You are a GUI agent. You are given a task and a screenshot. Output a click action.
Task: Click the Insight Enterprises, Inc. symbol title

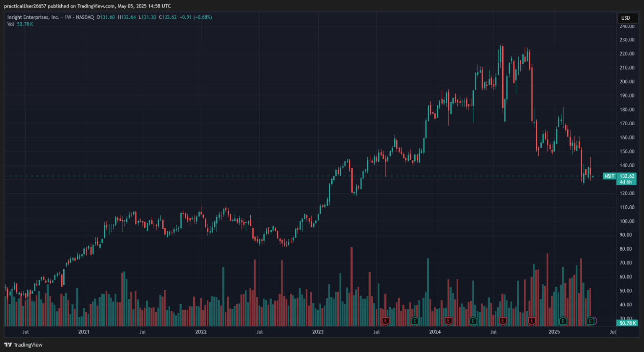33,17
